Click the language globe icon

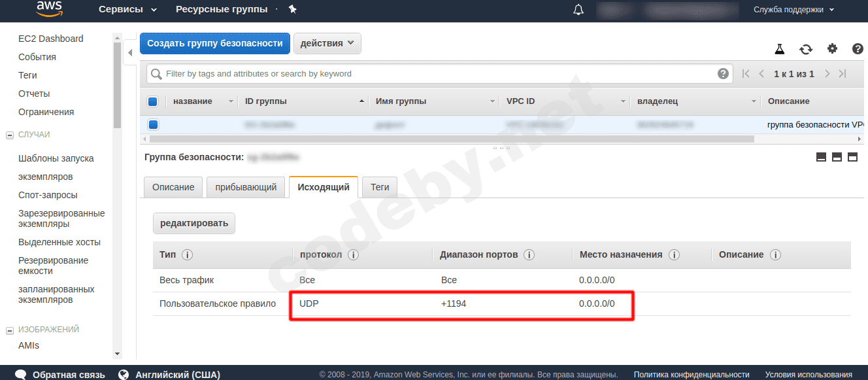[124, 375]
